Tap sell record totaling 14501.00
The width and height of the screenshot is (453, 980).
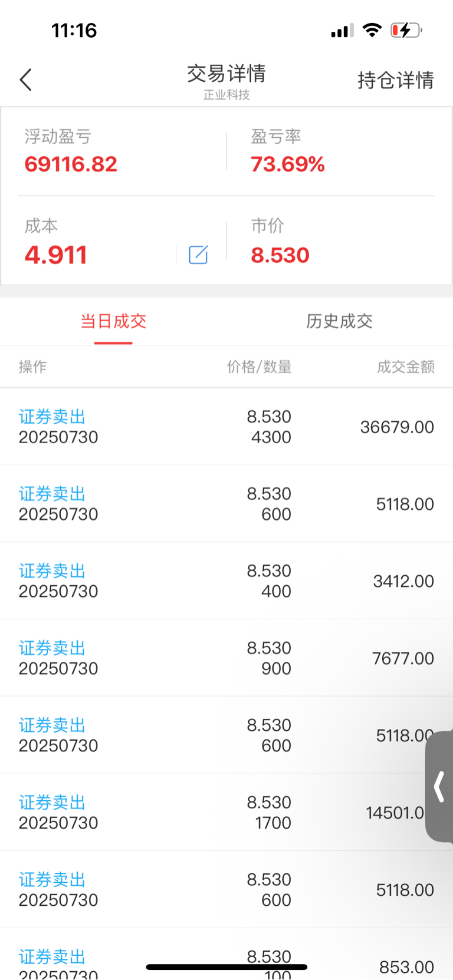pos(226,813)
